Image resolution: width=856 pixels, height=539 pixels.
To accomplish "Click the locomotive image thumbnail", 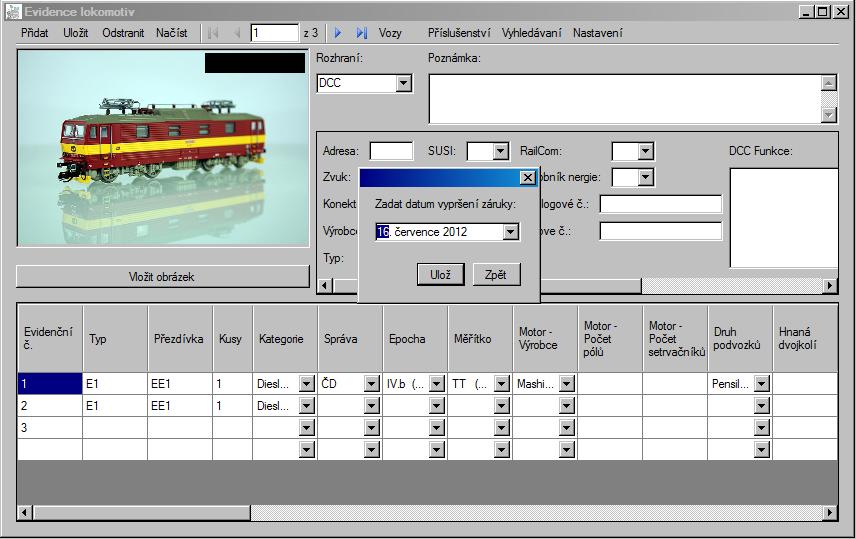I will [162, 148].
